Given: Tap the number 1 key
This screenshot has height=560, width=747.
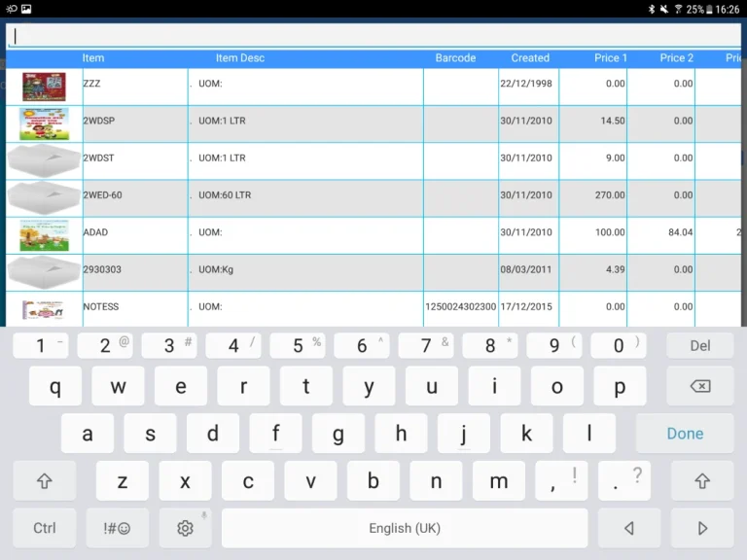Looking at the screenshot, I should [x=41, y=346].
